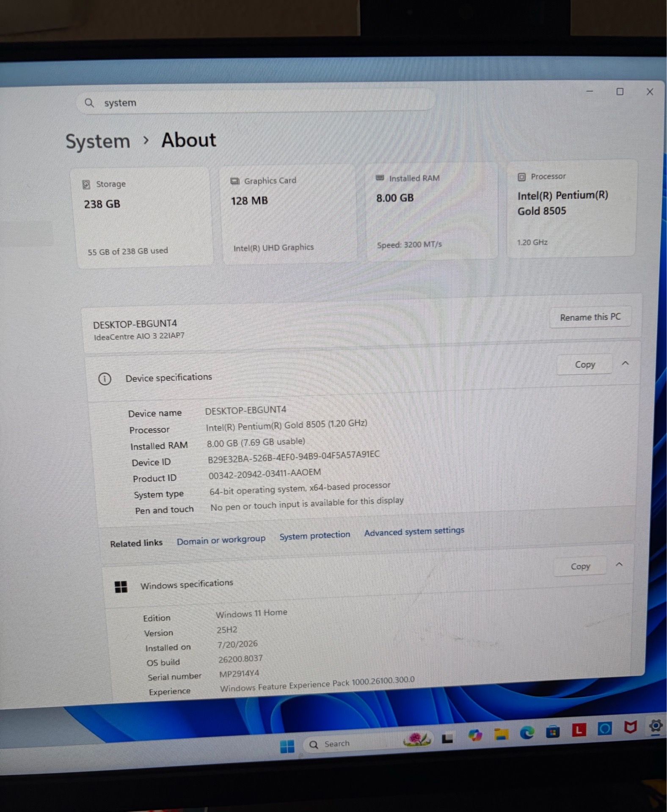Click the "64-bit operating system" system type text

pyautogui.click(x=300, y=488)
